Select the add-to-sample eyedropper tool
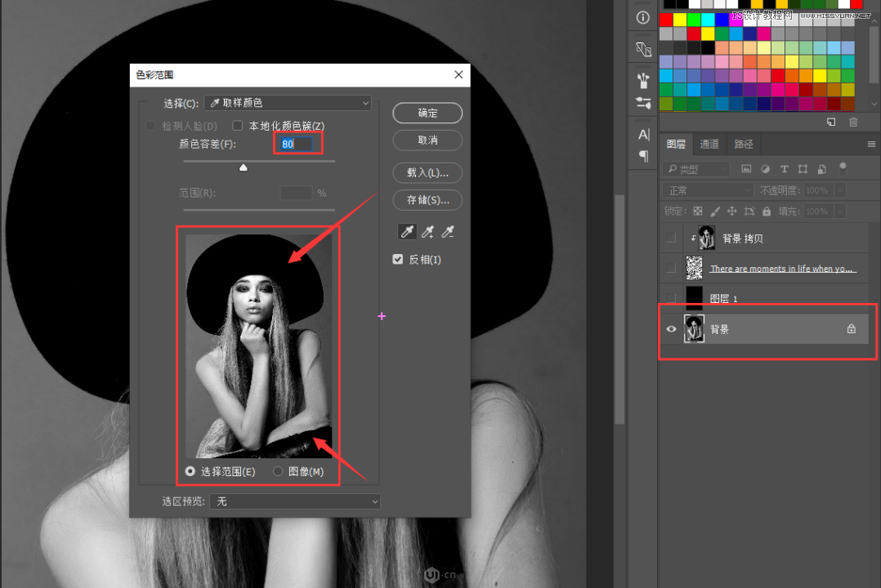Screen dimensions: 881x588 tap(427, 231)
